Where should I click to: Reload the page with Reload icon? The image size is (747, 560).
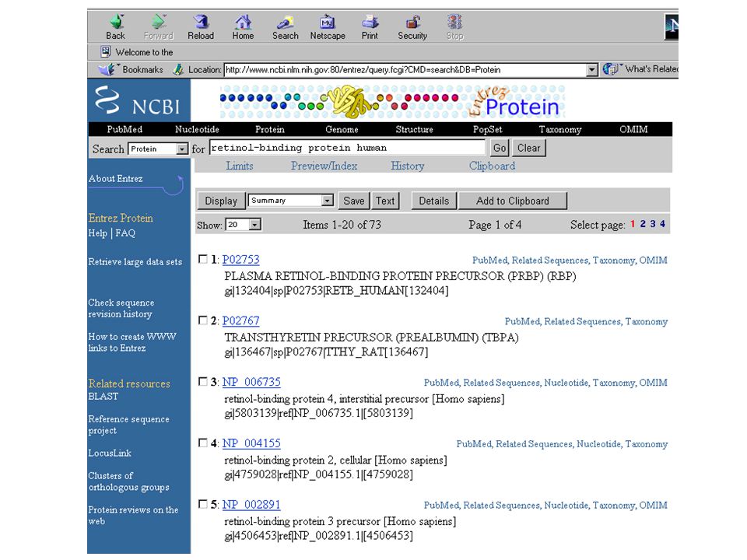coord(201,22)
